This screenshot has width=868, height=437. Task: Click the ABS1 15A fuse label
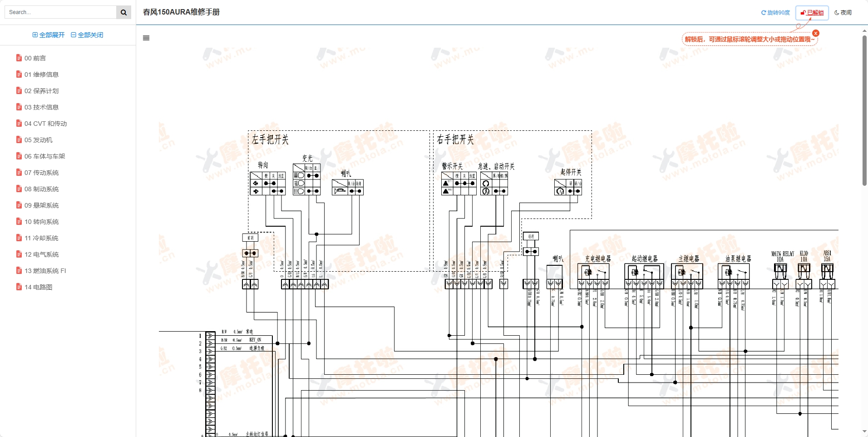tap(827, 256)
